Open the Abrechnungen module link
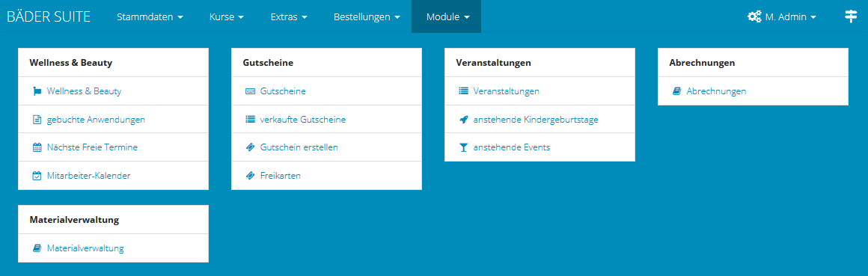The height and width of the screenshot is (276, 868). (716, 91)
